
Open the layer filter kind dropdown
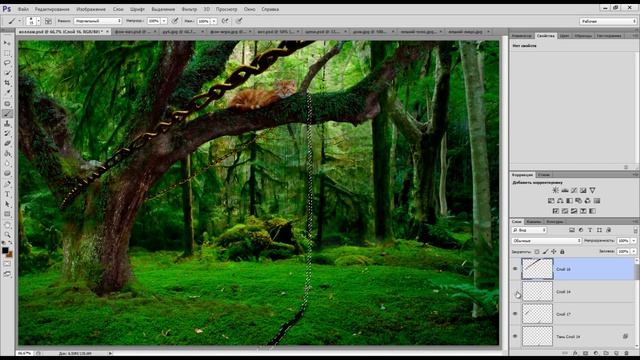coord(529,230)
